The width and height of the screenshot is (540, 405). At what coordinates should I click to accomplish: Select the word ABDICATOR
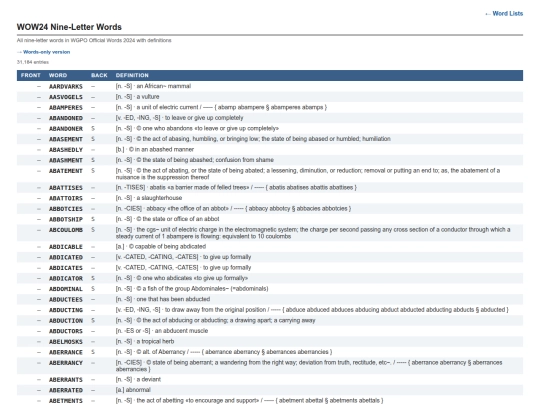tap(66, 278)
